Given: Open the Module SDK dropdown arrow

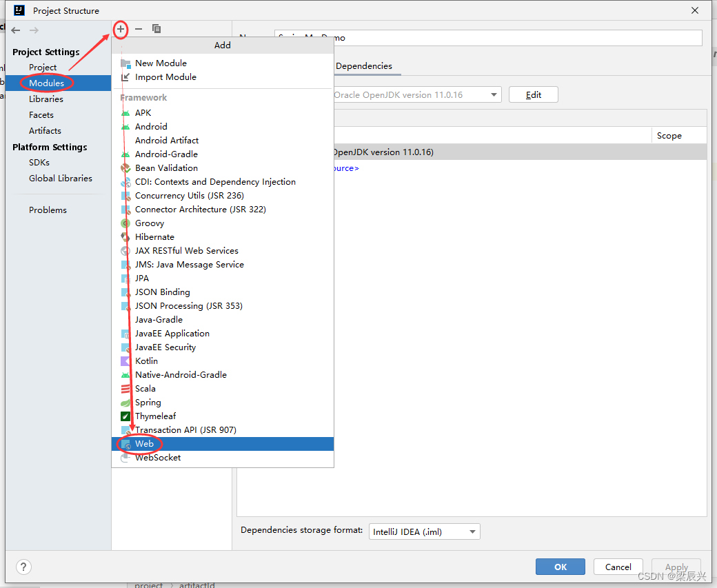Looking at the screenshot, I should pos(494,94).
